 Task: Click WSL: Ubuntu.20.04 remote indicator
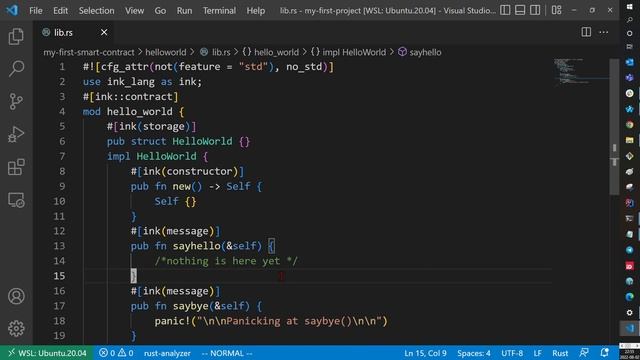[x=47, y=353]
